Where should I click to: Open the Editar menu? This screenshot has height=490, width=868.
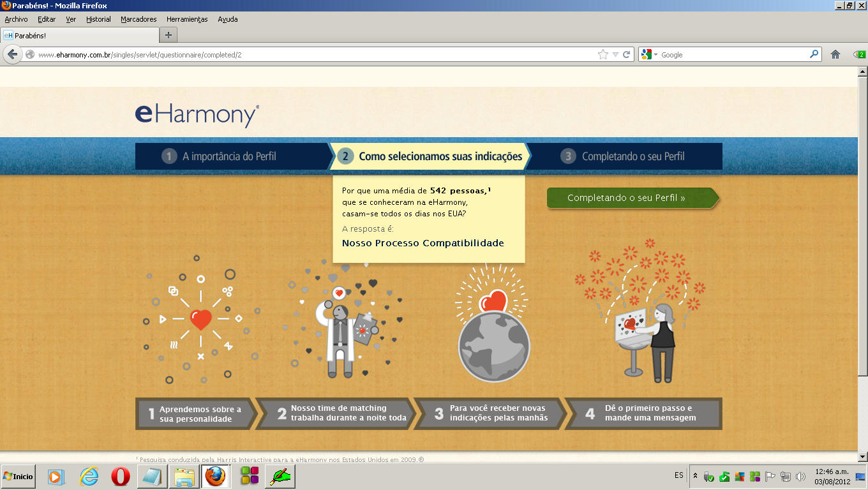coord(47,19)
